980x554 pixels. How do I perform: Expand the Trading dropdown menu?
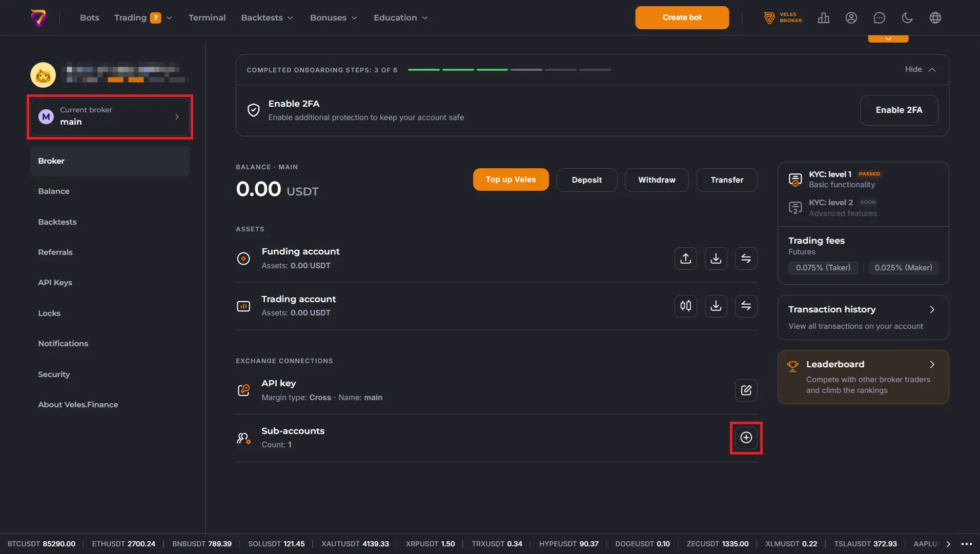pos(143,17)
